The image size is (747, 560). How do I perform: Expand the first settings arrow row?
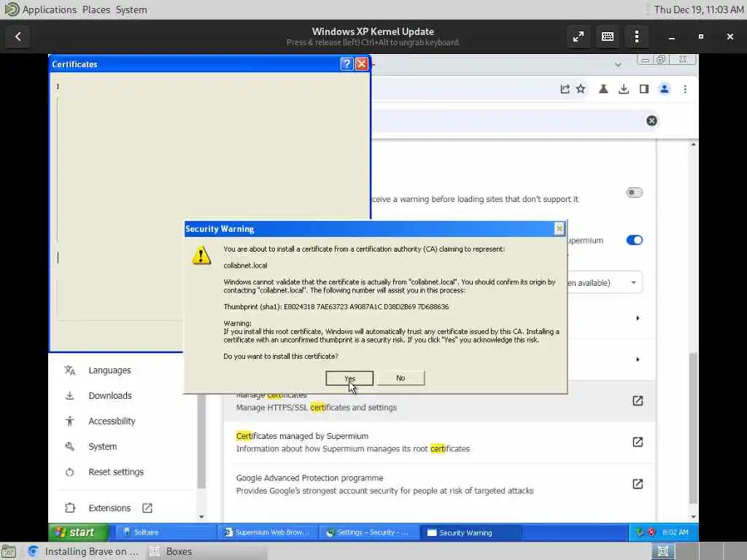(638, 318)
